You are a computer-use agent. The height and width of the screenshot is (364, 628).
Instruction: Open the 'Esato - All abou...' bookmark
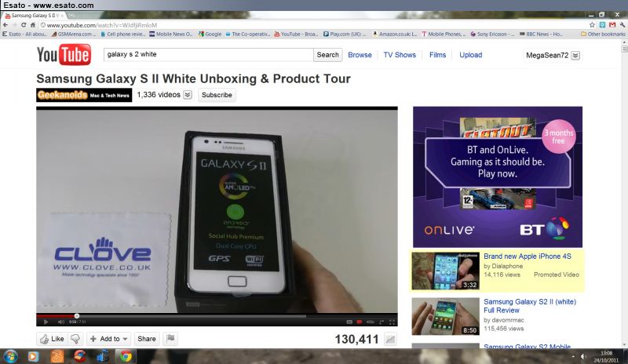[24, 34]
